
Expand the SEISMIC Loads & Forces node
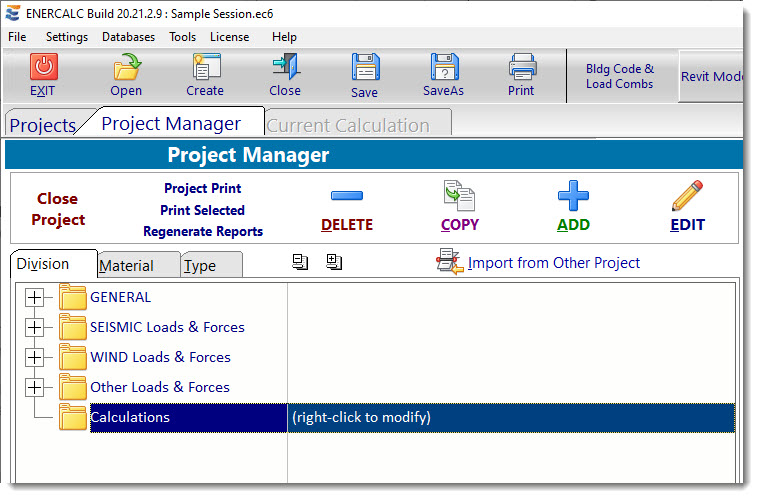pos(36,327)
